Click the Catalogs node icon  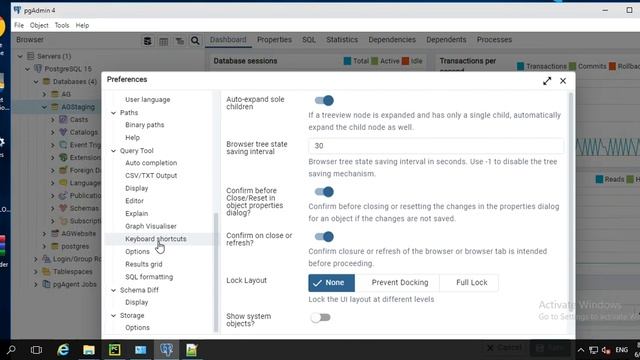pyautogui.click(x=63, y=132)
